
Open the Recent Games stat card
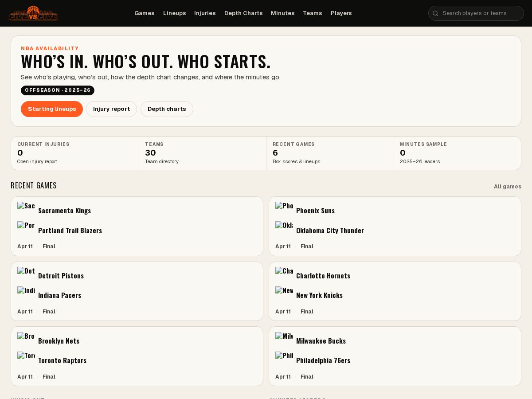click(330, 153)
